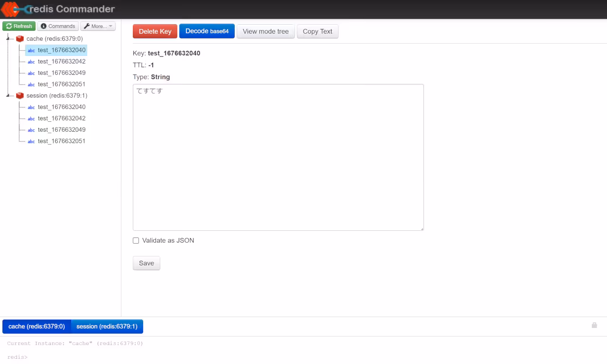Select test_1676632051 under session

tap(62, 141)
